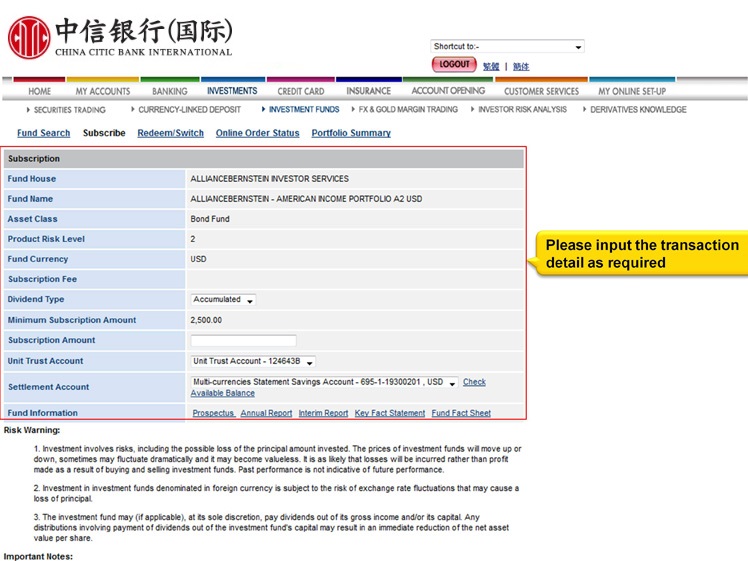Open the Key Fact Statement link

tap(390, 413)
